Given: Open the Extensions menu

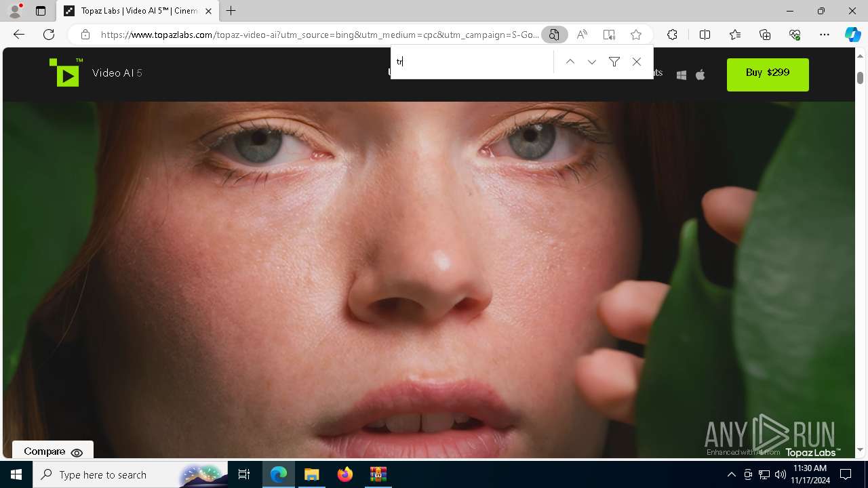Looking at the screenshot, I should point(672,35).
